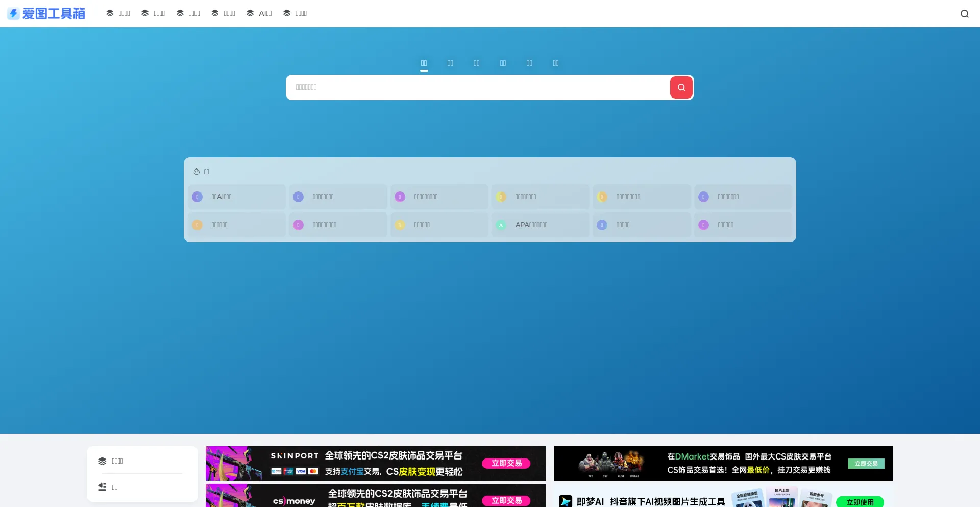
Task: Click the 爱图工具箱 lightning bolt logo
Action: (14, 14)
